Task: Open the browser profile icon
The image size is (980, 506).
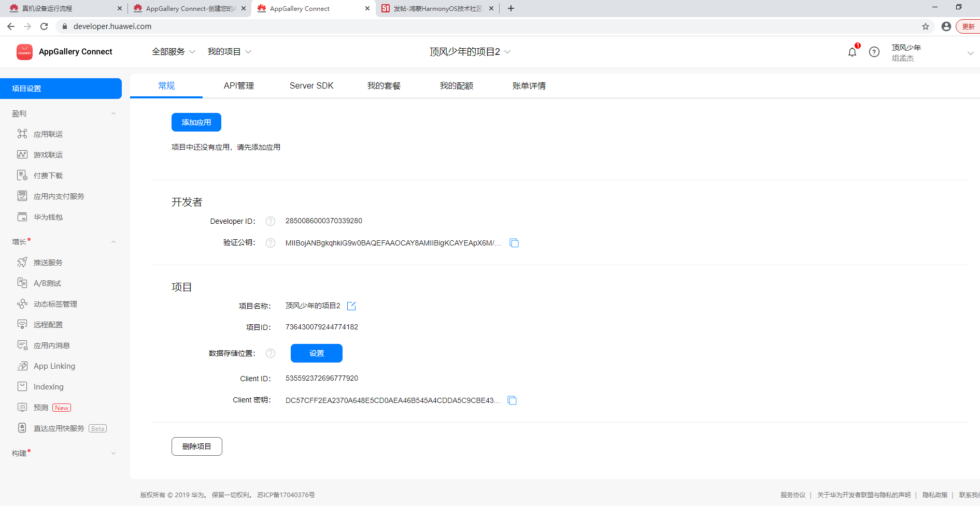Action: click(x=946, y=26)
